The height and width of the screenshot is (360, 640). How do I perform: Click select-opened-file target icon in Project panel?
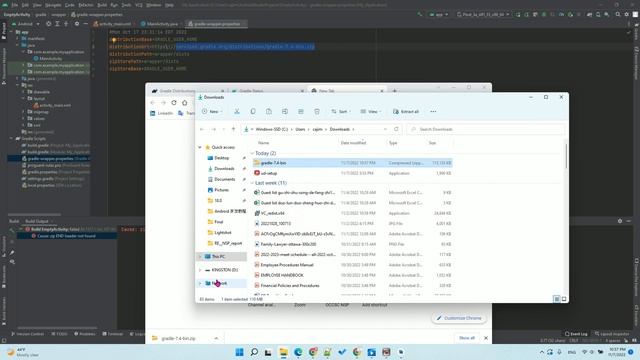pyautogui.click(x=49, y=24)
